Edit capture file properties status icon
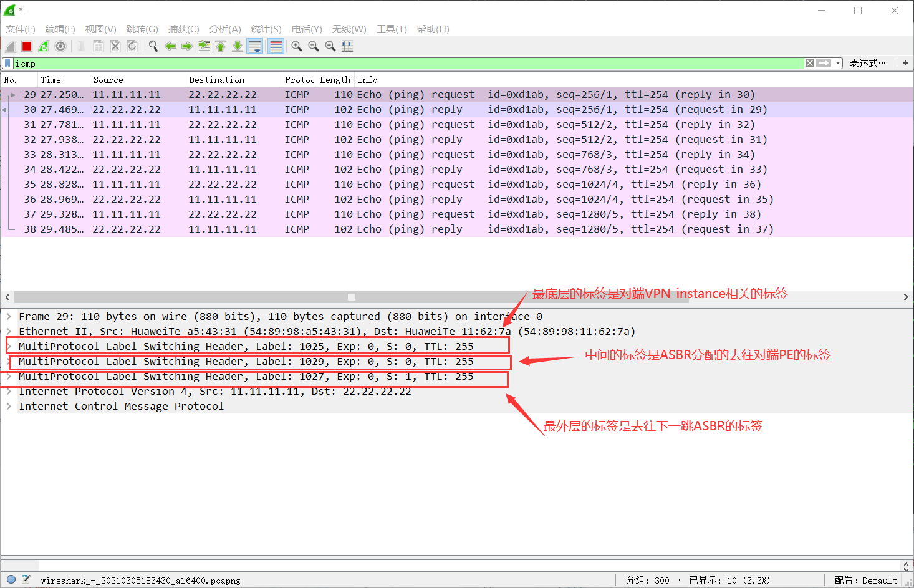 pos(26,579)
